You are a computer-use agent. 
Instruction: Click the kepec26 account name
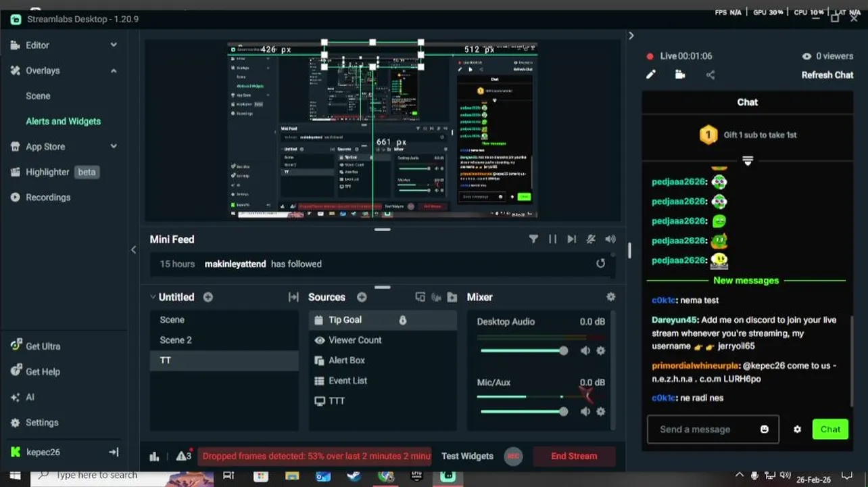[43, 452]
